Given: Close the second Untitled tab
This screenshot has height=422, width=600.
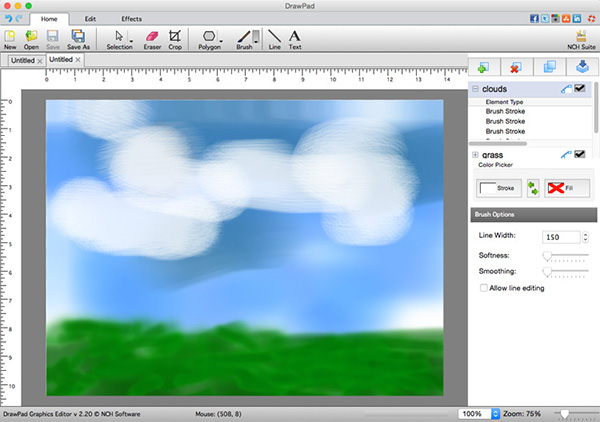Looking at the screenshot, I should point(78,60).
